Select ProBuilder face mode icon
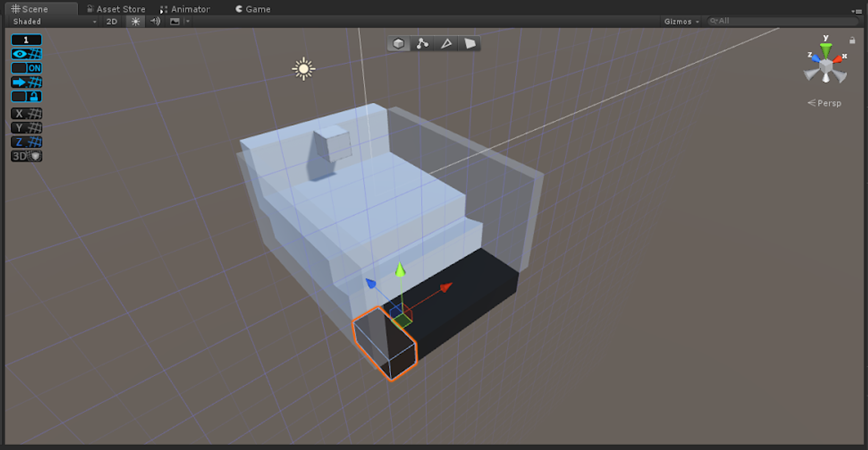The image size is (868, 450). pyautogui.click(x=470, y=44)
